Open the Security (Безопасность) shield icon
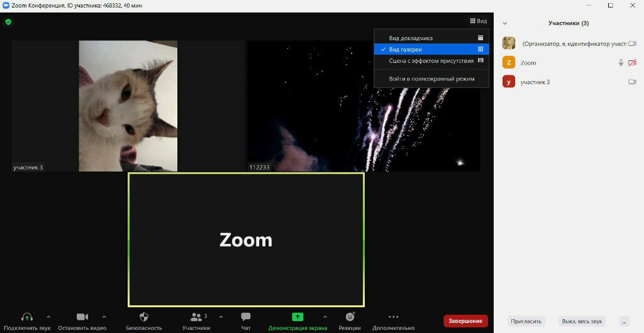The height and width of the screenshot is (333, 644). (143, 317)
